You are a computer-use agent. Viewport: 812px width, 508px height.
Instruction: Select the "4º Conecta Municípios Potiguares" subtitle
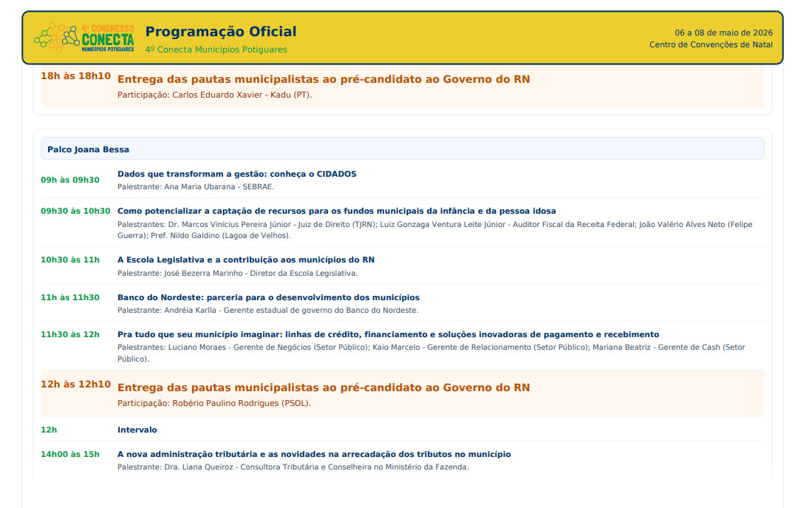pyautogui.click(x=216, y=50)
